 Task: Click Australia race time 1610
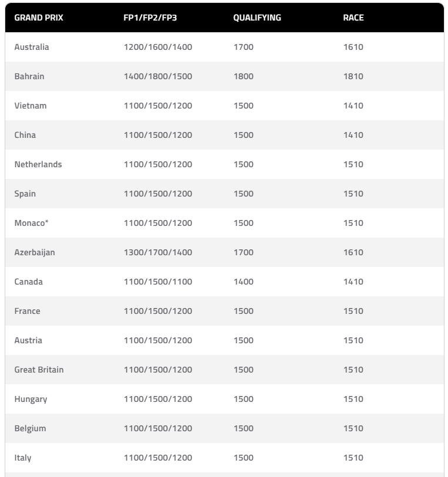pyautogui.click(x=353, y=47)
